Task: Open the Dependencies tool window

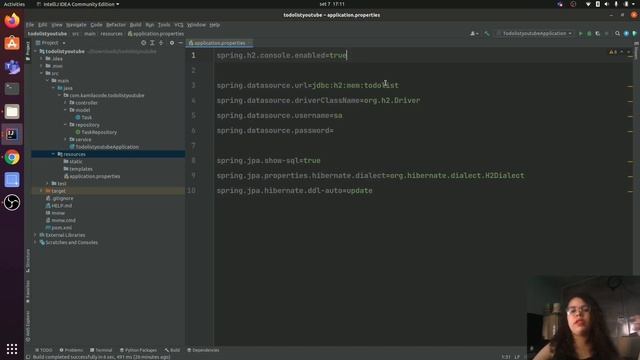Action: pyautogui.click(x=203, y=350)
